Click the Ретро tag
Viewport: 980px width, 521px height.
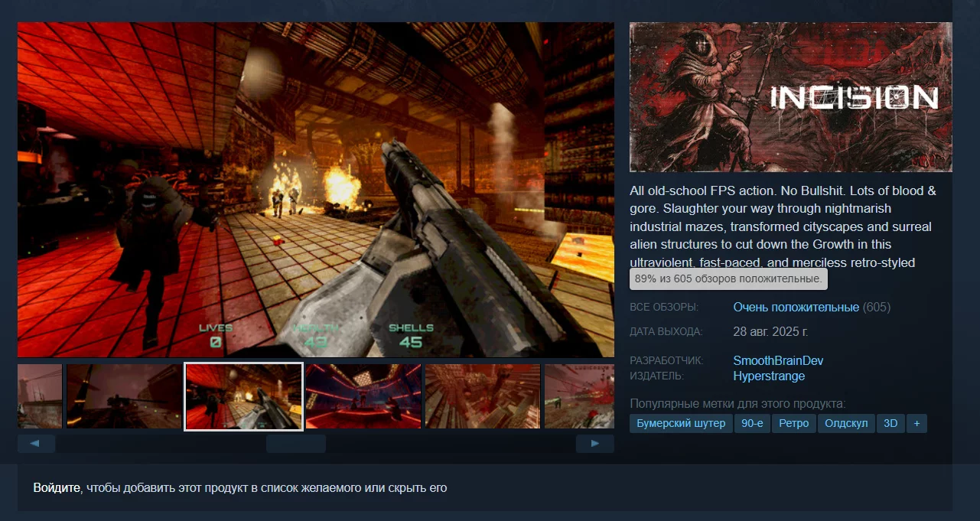(793, 423)
